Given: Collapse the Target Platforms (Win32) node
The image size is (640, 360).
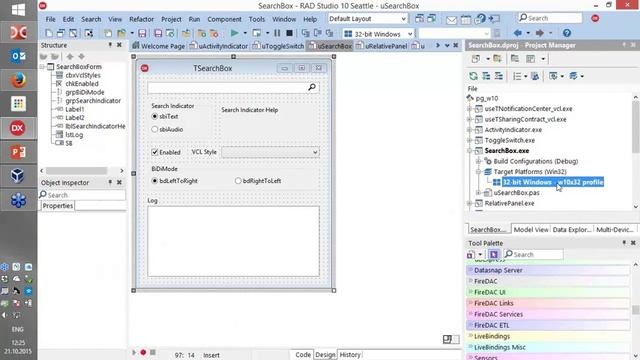Looking at the screenshot, I should pos(479,172).
